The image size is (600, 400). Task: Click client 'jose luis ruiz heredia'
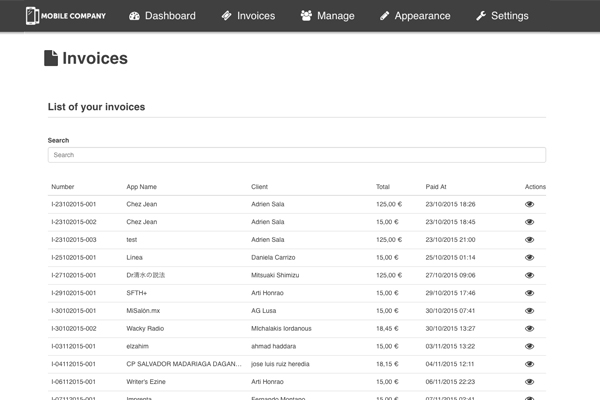280,364
